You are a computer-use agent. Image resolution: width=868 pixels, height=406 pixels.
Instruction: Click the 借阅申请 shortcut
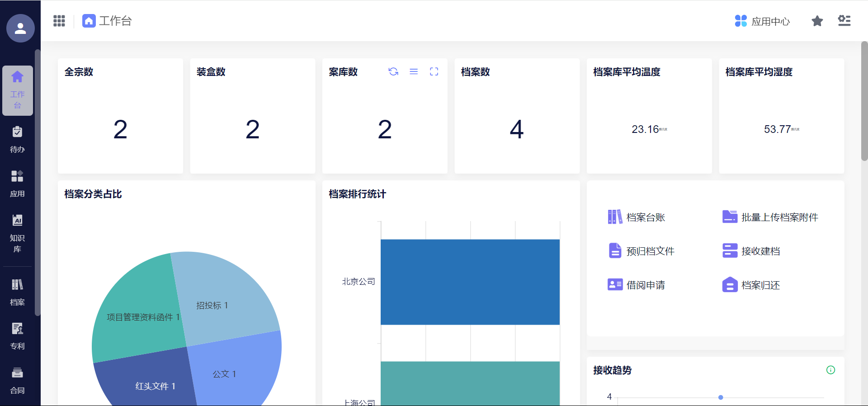point(637,285)
